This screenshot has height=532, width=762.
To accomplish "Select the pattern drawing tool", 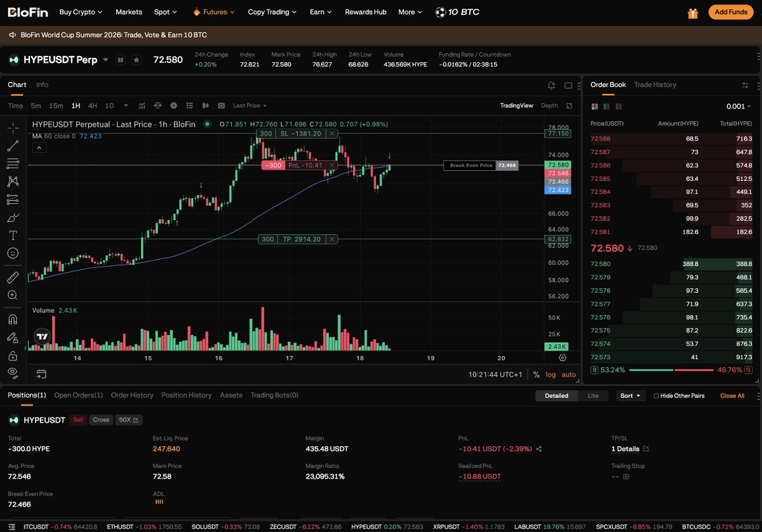I will 13,182.
